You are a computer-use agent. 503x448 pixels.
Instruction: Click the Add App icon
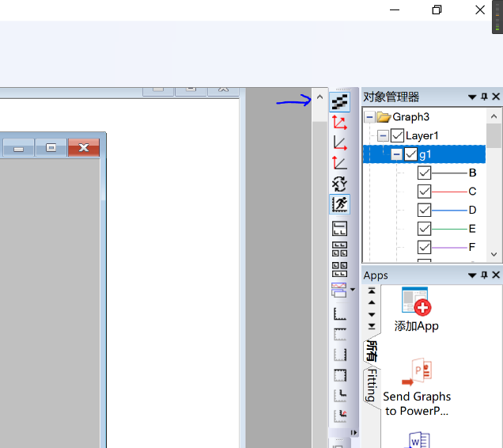416,304
